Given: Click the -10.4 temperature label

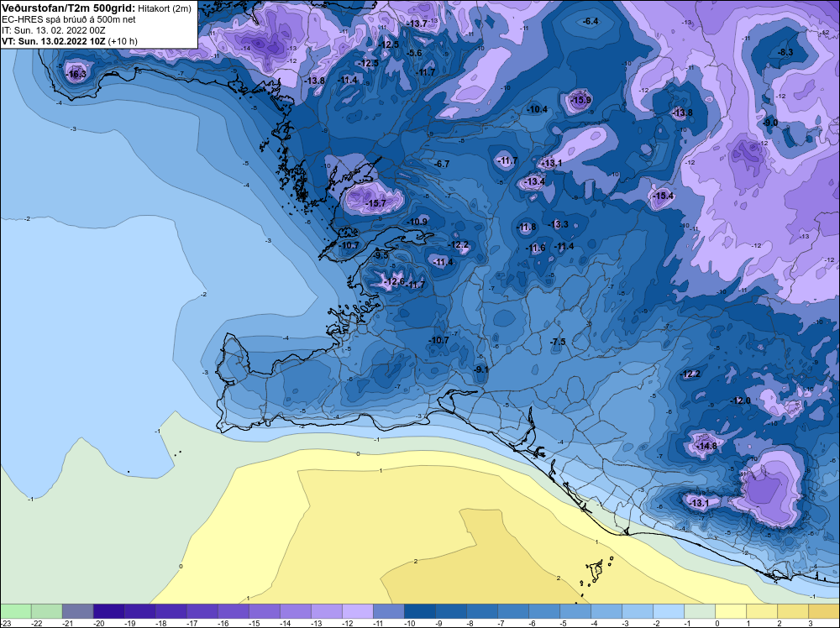Looking at the screenshot, I should click(537, 109).
